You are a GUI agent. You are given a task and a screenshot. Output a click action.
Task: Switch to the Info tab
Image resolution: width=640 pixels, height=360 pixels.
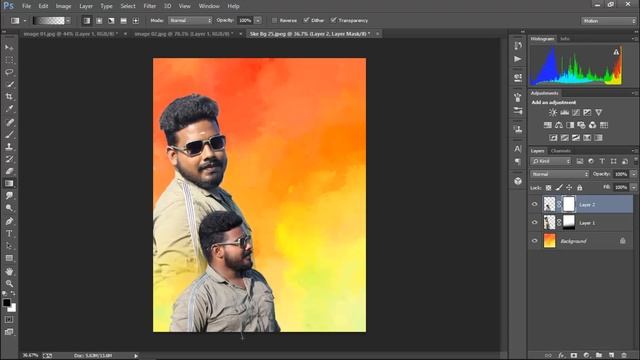[x=565, y=39]
